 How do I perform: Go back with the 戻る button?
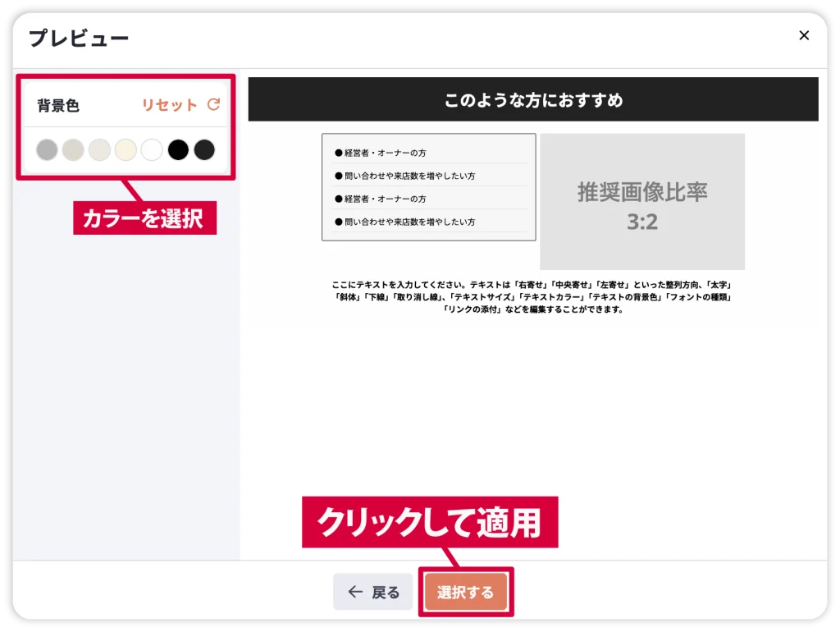click(x=373, y=592)
